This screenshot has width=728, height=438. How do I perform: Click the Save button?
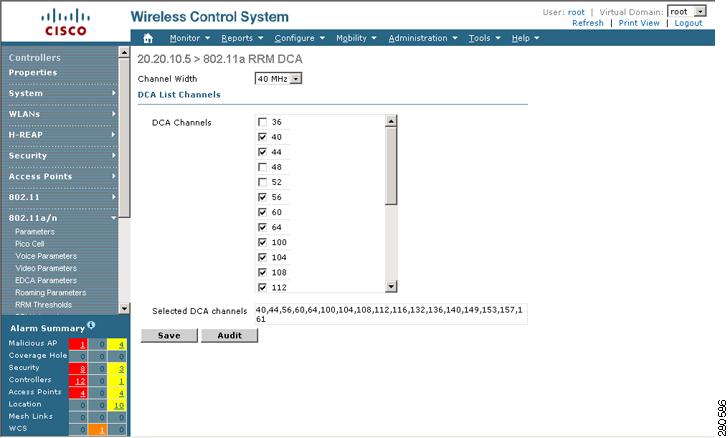click(x=169, y=335)
